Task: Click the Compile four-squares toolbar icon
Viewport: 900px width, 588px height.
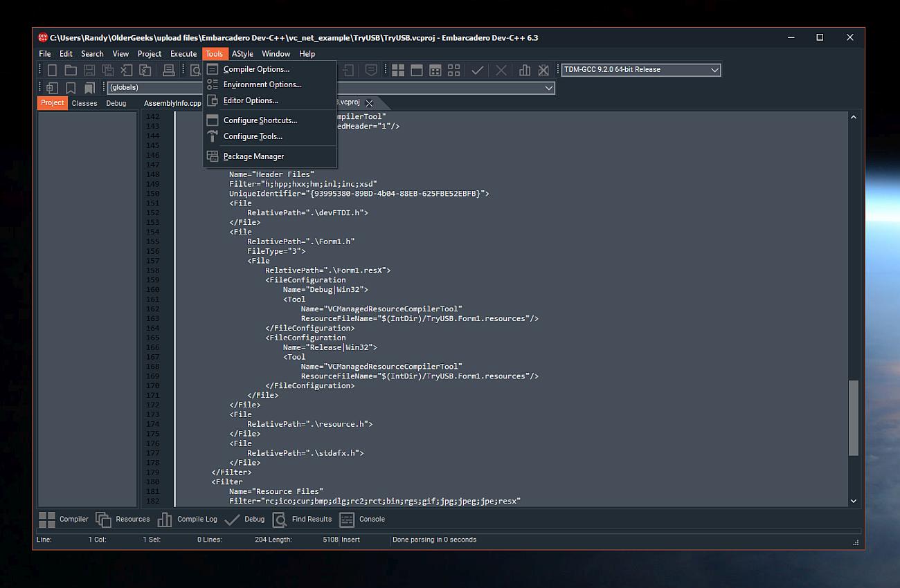Action: (398, 70)
